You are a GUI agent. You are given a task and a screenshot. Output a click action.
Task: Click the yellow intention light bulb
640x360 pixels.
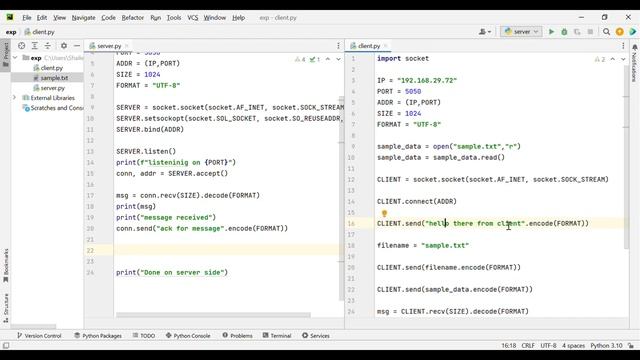click(x=384, y=213)
